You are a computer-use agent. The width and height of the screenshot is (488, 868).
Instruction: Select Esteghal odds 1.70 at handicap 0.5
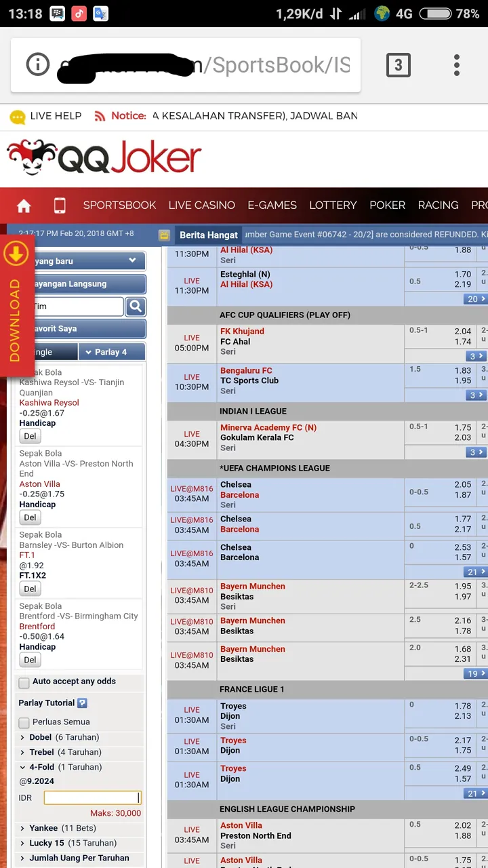463,275
